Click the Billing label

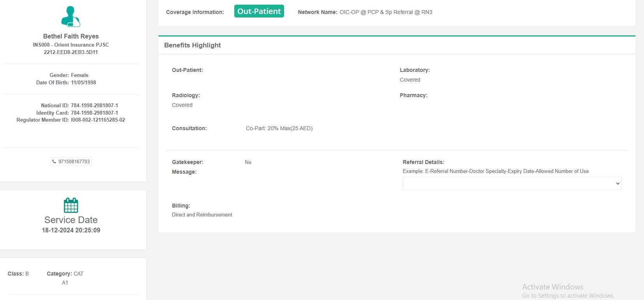click(x=181, y=206)
